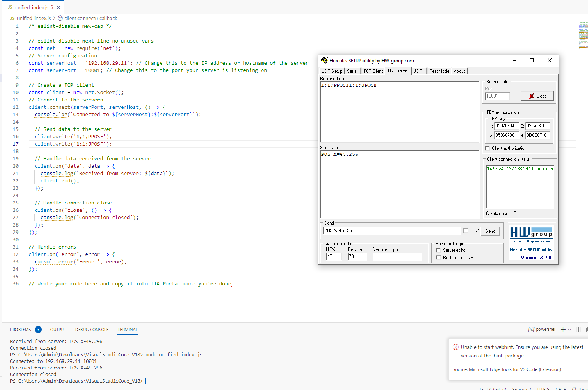Click the Hercules app icon in title bar

click(x=324, y=60)
